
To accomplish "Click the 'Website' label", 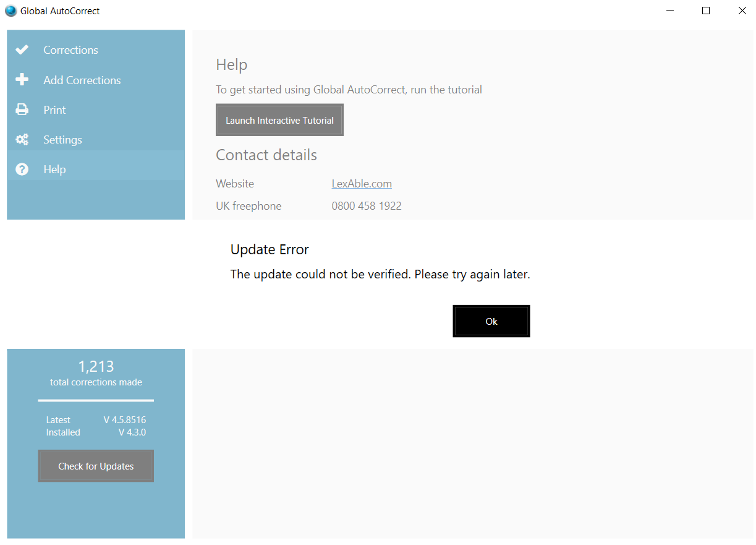I will pyautogui.click(x=235, y=184).
